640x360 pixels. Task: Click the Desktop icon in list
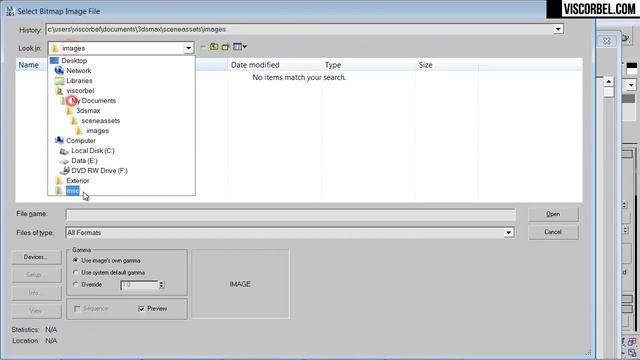click(54, 60)
